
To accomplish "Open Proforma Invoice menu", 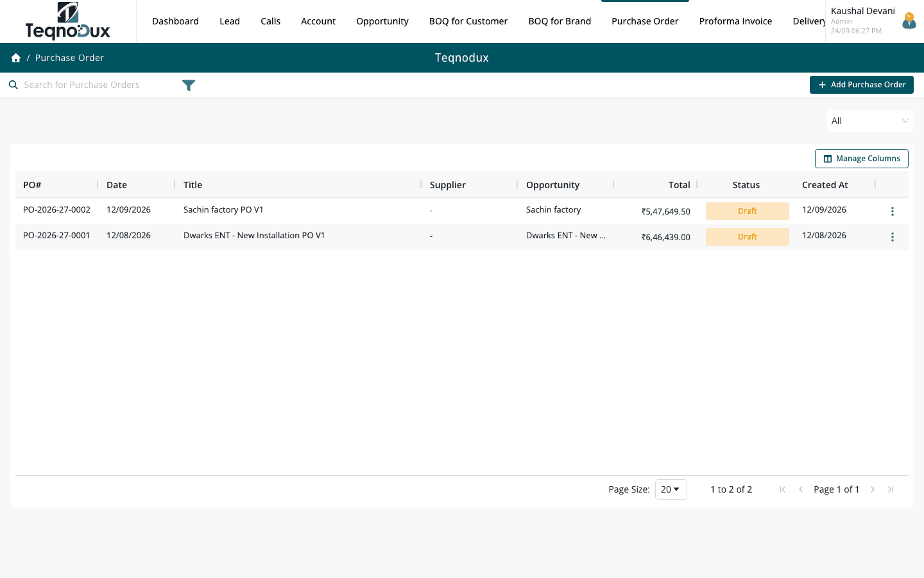I will [735, 21].
